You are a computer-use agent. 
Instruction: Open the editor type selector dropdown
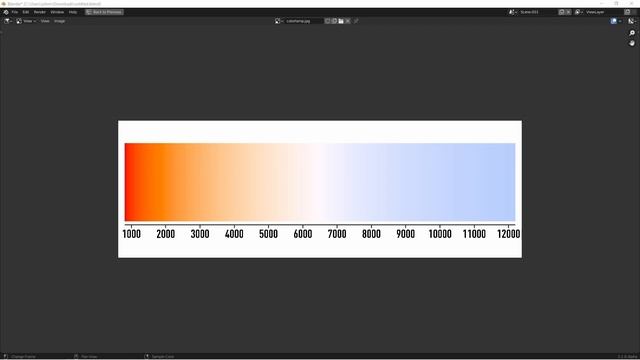click(8, 21)
